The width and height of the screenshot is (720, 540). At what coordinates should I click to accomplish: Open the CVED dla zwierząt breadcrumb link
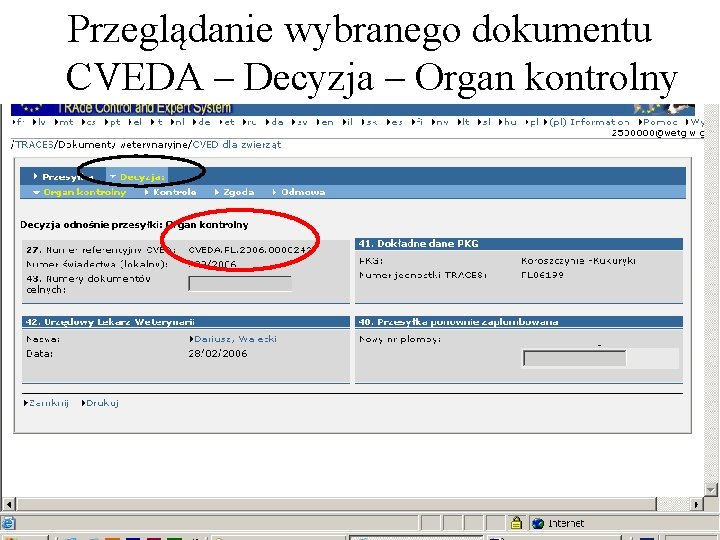(x=236, y=145)
